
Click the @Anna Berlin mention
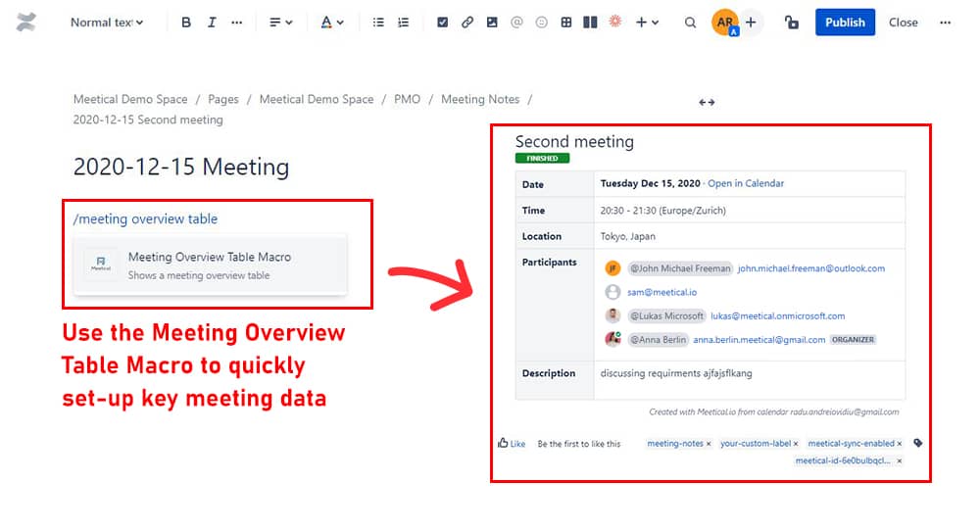point(658,340)
